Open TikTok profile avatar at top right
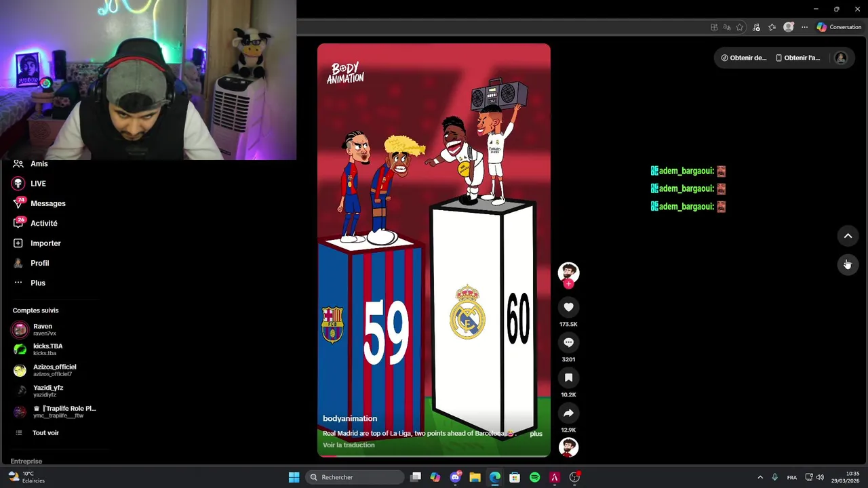This screenshot has height=488, width=868. click(841, 58)
